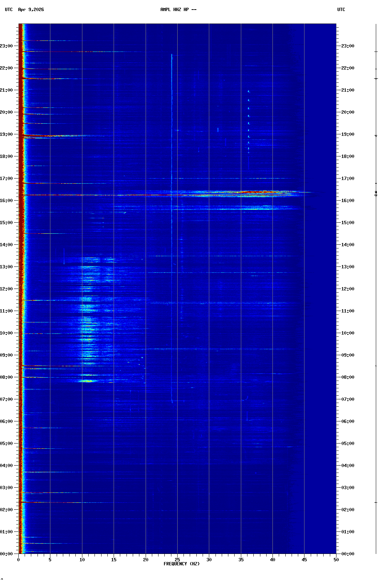Viewport: 392px width, 583px height.
Task: Click the 00:00 label on the right time axis
Action: click(348, 554)
